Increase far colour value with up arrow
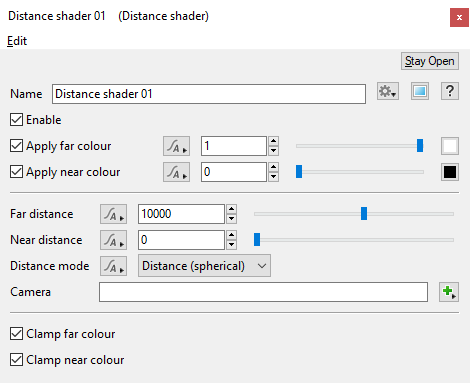Screen dimensions: 470x383 pos(273,141)
